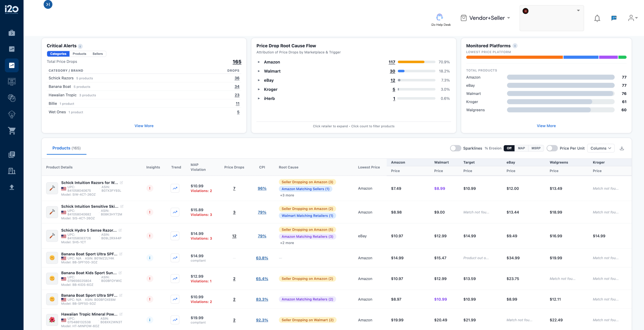Switch Critical Alerts to Products
Image resolution: width=644 pixels, height=330 pixels.
(79, 54)
